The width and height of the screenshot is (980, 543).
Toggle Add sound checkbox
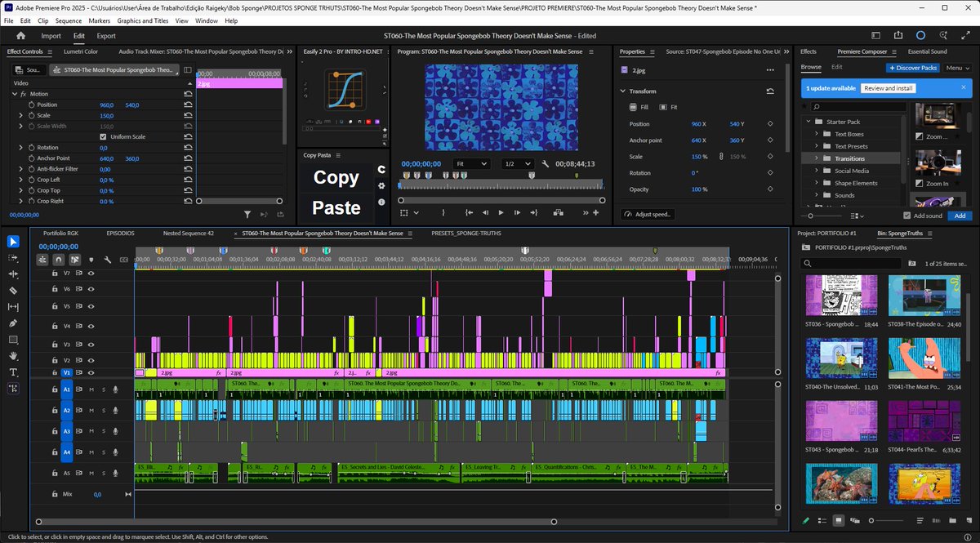[907, 216]
